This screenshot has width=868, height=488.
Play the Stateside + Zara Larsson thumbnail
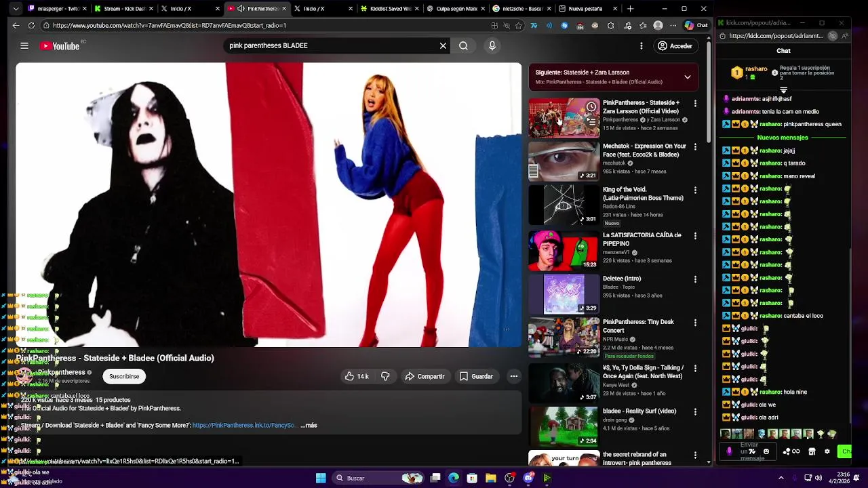tap(564, 118)
